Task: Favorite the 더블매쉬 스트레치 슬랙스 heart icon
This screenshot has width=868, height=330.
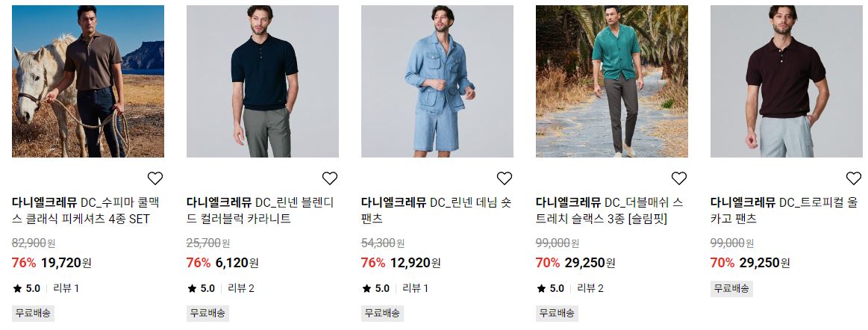Action: tap(679, 178)
